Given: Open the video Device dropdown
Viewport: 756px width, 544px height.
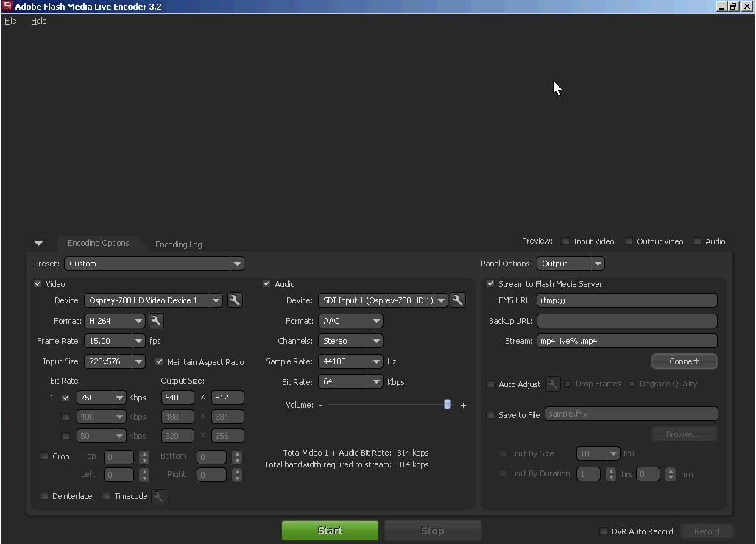Looking at the screenshot, I should (x=153, y=300).
